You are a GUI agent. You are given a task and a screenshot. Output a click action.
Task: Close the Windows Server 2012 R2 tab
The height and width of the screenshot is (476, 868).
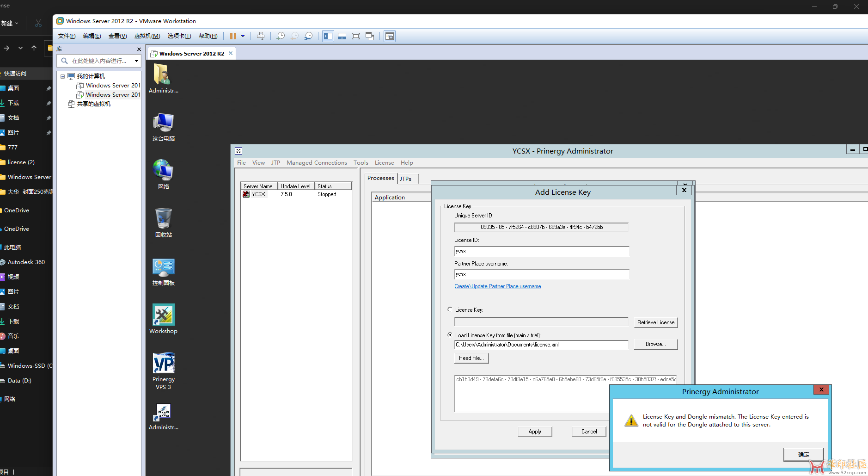click(x=231, y=53)
